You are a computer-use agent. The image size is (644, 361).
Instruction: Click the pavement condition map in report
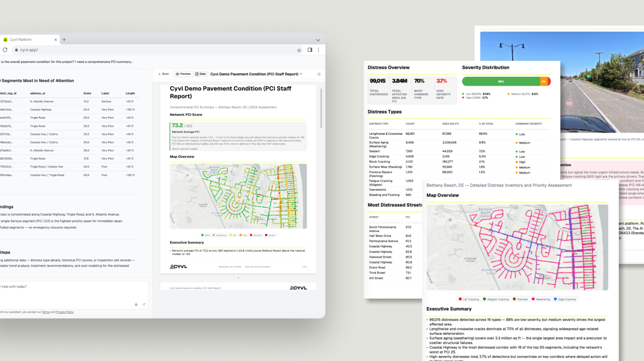coord(238,196)
